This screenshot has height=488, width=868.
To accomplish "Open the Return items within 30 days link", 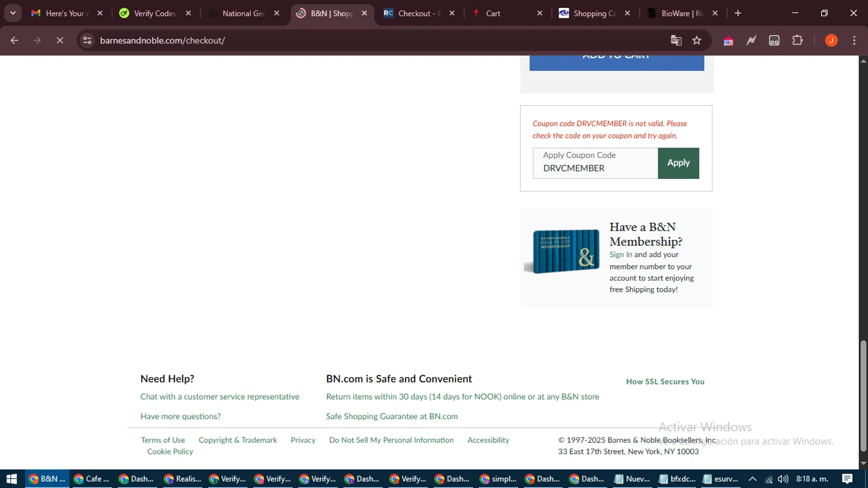I will [462, 397].
